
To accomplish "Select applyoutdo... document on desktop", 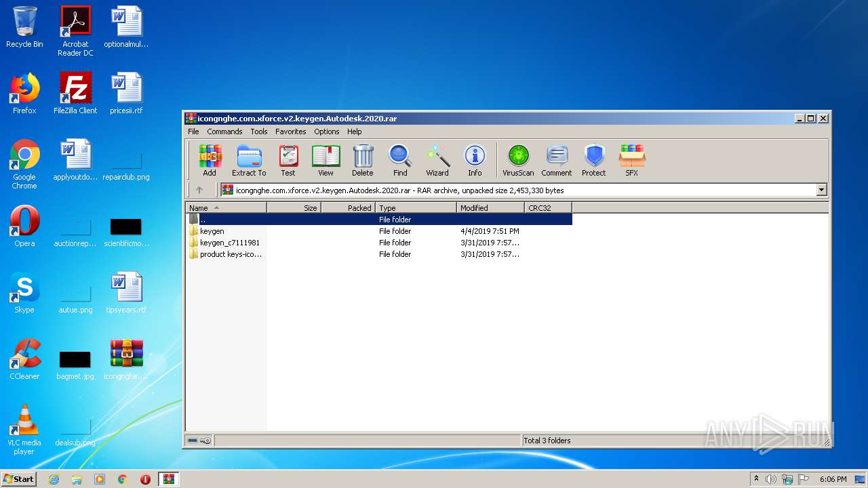I will point(75,160).
